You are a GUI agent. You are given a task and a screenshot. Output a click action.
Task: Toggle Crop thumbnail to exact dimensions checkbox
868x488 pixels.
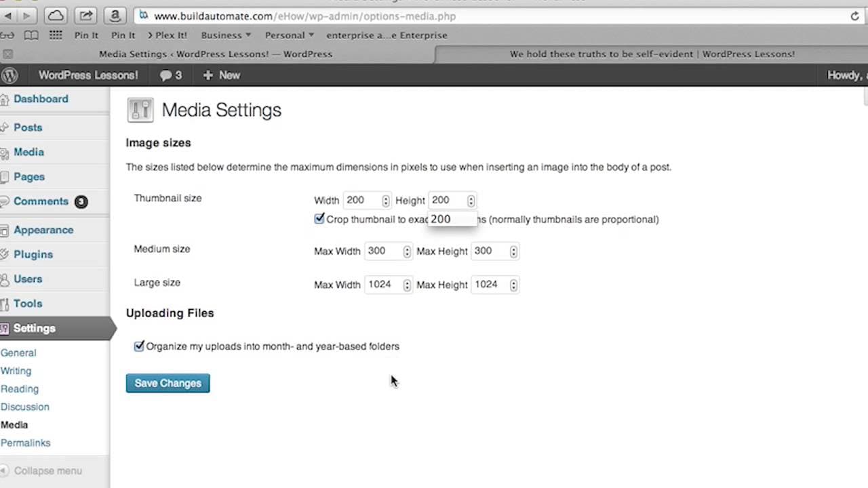(319, 218)
